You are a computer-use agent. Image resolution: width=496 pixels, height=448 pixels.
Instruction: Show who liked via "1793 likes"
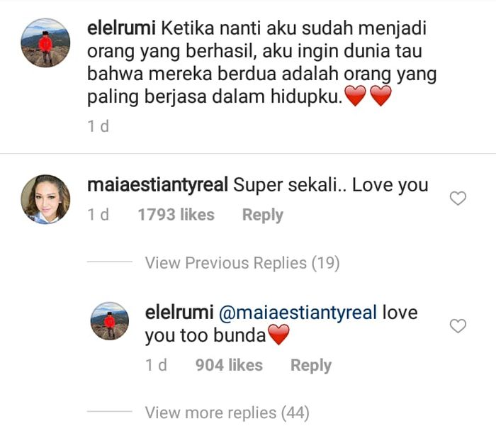pos(176,215)
